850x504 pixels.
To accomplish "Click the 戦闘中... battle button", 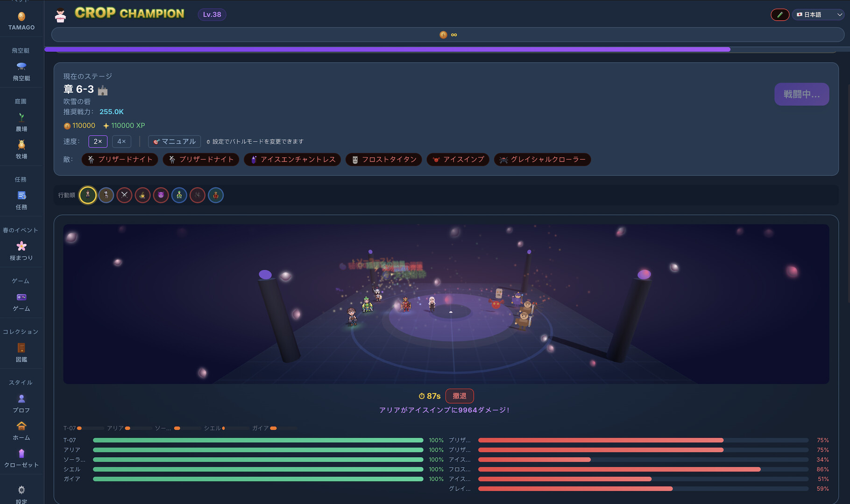I will point(801,94).
